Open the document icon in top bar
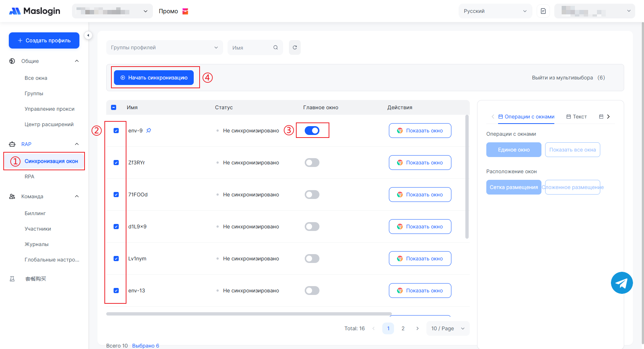Viewport: 644px width, 349px height. (543, 11)
